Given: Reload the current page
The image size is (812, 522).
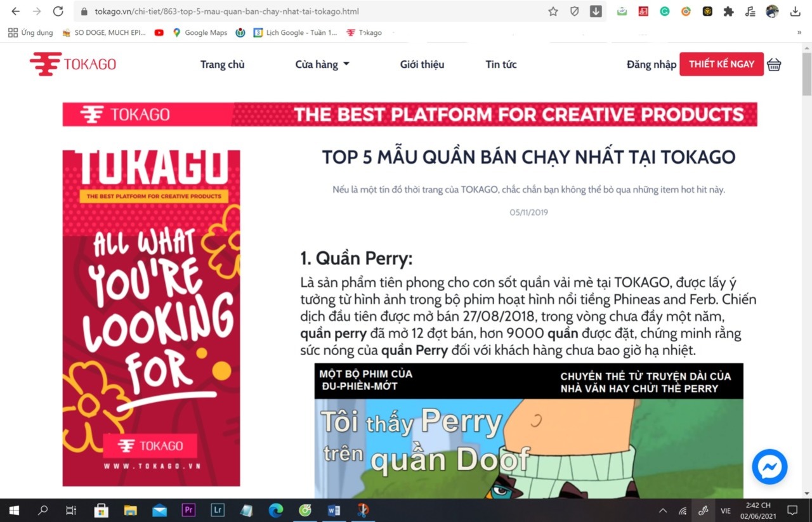Looking at the screenshot, I should pyautogui.click(x=58, y=11).
